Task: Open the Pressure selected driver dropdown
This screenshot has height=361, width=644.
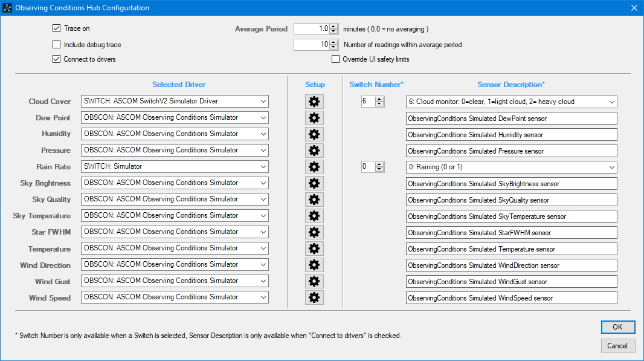Action: 262,151
